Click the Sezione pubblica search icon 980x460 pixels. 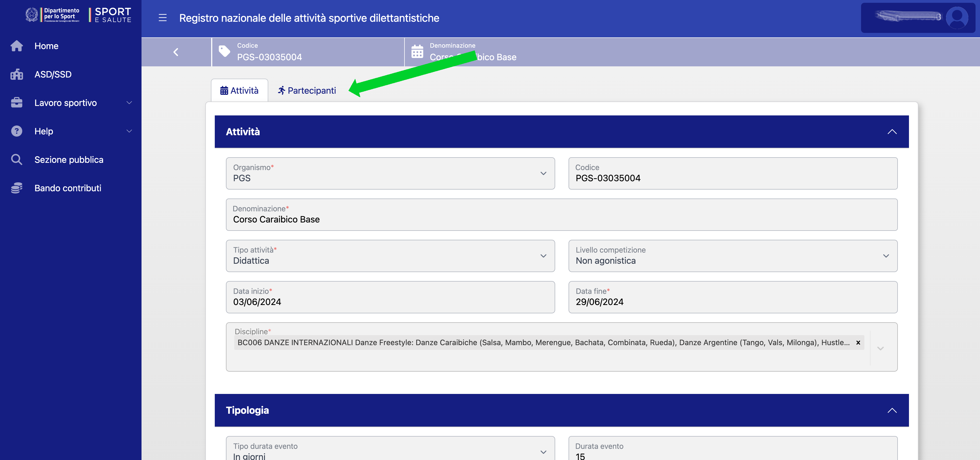click(16, 159)
